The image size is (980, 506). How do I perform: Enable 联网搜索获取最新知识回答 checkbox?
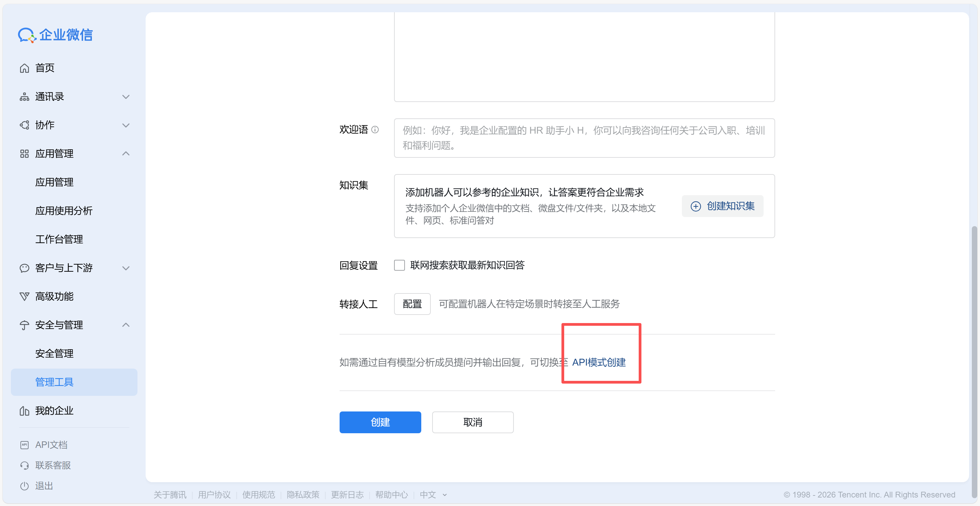pyautogui.click(x=399, y=265)
